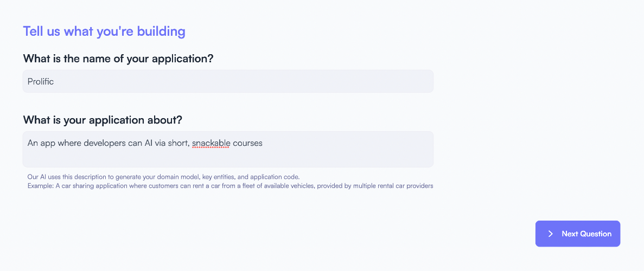
Task: Click the word "courses" in the description
Action: tap(247, 144)
